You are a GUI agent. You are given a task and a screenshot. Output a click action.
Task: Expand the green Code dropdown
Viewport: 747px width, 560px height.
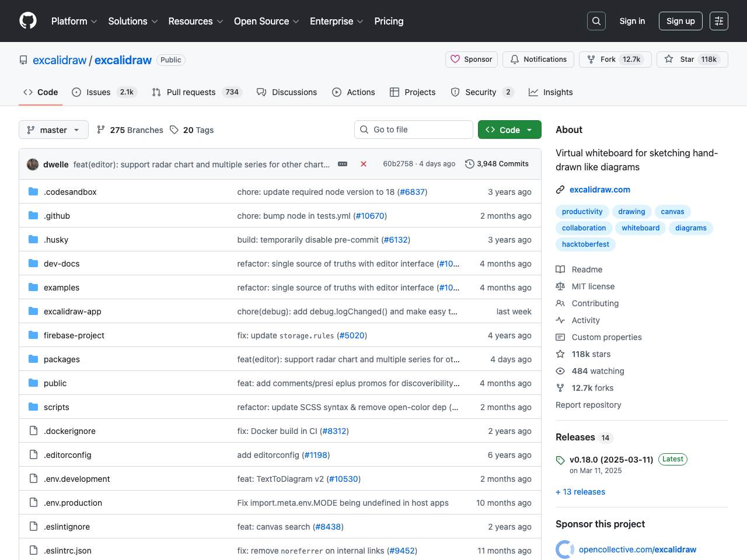(509, 129)
